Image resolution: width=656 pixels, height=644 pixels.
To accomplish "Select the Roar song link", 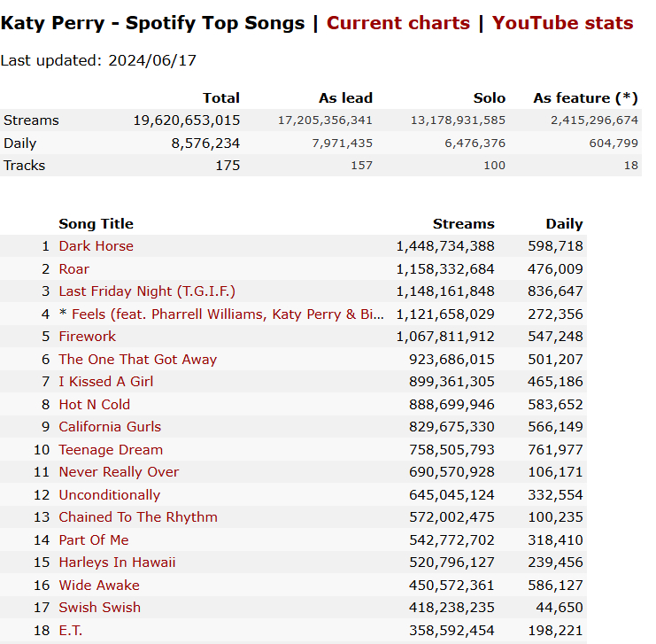I will coord(74,268).
